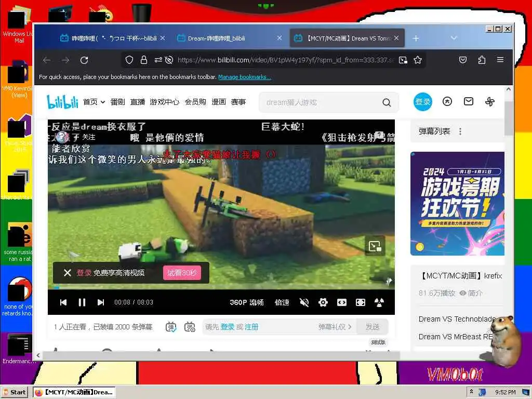Open the 游戏暑期狂欢节 ad banner
This screenshot has height=399, width=532.
point(457,204)
